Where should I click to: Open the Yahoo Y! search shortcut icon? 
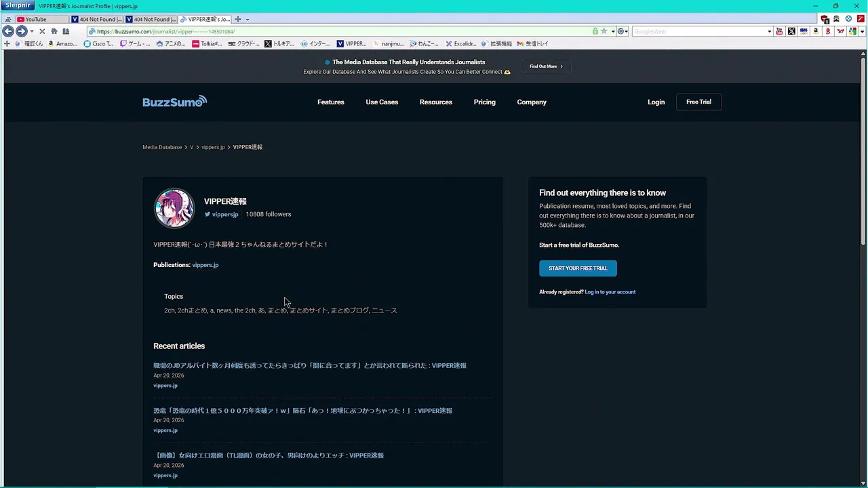(x=841, y=31)
